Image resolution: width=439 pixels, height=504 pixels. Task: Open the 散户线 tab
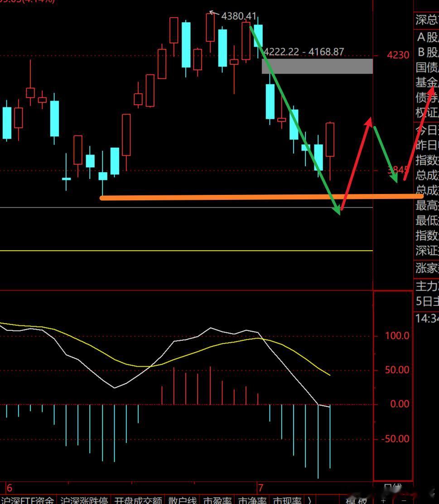pyautogui.click(x=182, y=500)
